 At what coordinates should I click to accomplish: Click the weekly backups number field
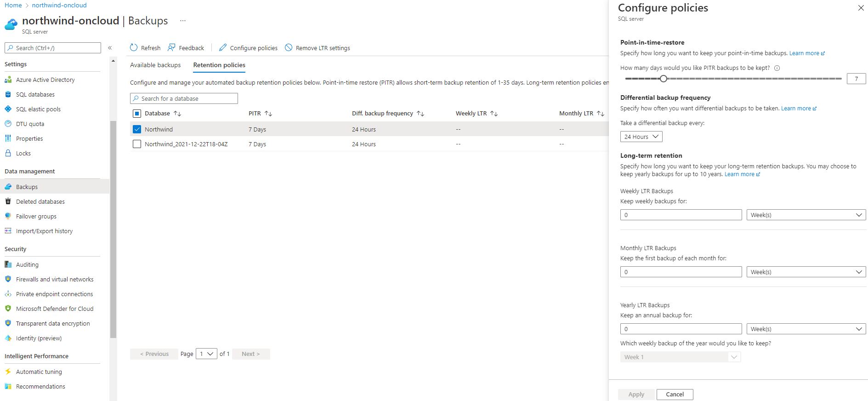tap(681, 215)
